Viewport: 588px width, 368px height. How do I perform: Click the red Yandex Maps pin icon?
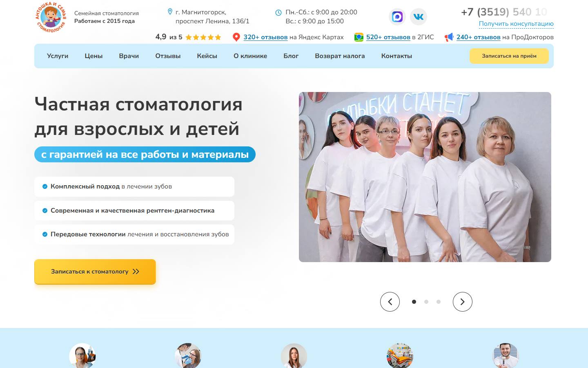[x=236, y=37]
